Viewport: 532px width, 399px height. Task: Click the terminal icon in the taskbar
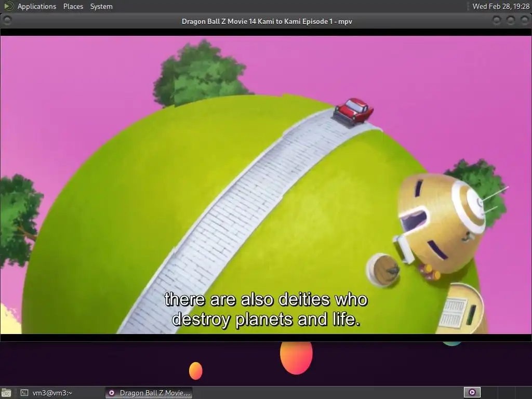point(24,393)
